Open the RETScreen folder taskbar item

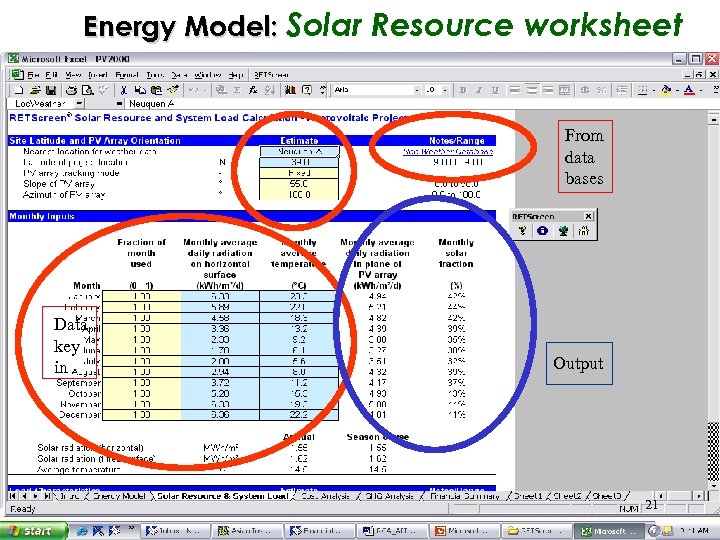click(536, 531)
